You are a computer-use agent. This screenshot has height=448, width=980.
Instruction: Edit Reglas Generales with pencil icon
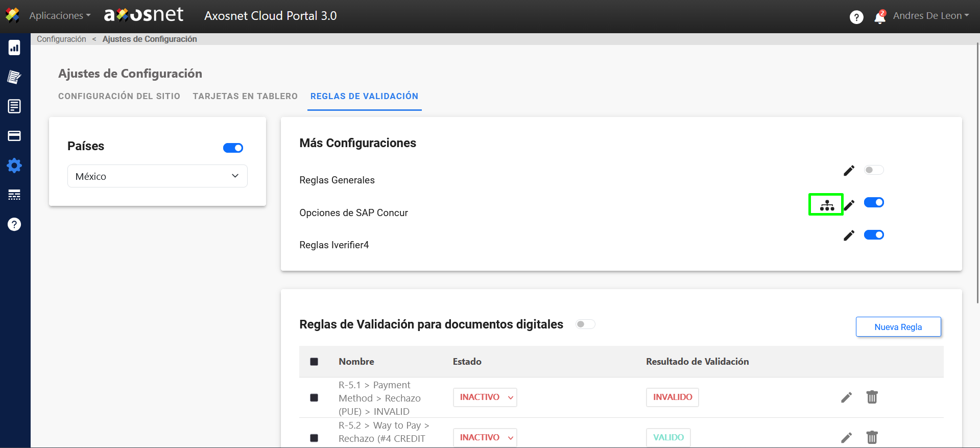coord(849,171)
